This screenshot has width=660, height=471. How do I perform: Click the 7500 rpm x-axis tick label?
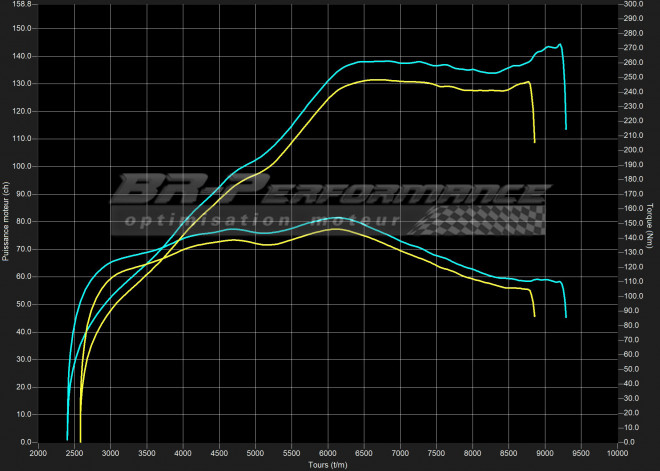[x=436, y=453]
